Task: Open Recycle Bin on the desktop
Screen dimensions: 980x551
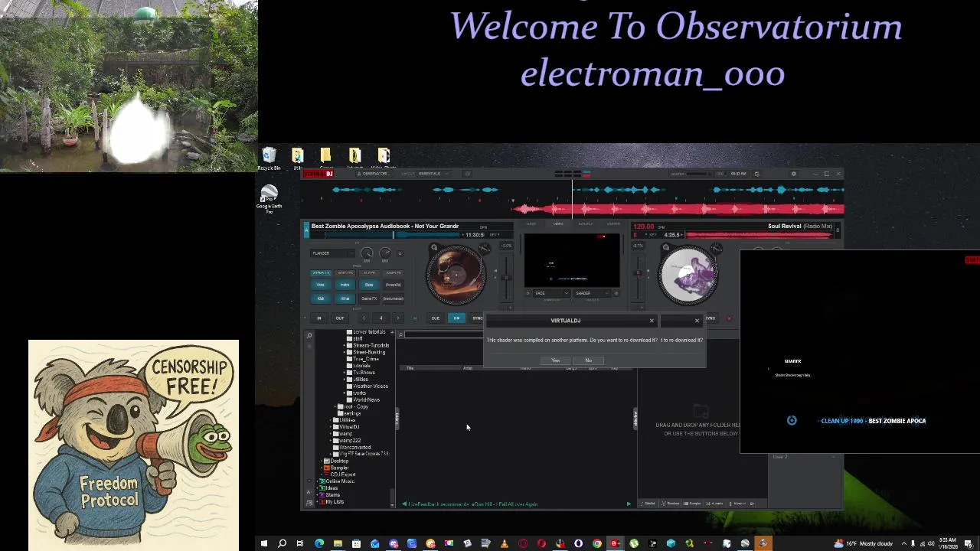Action: pos(269,159)
